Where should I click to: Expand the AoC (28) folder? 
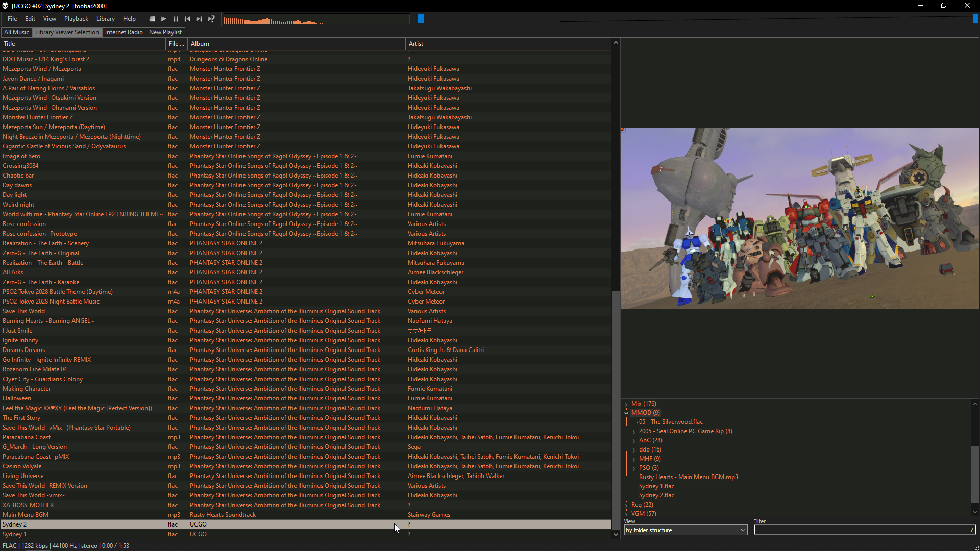pyautogui.click(x=634, y=440)
